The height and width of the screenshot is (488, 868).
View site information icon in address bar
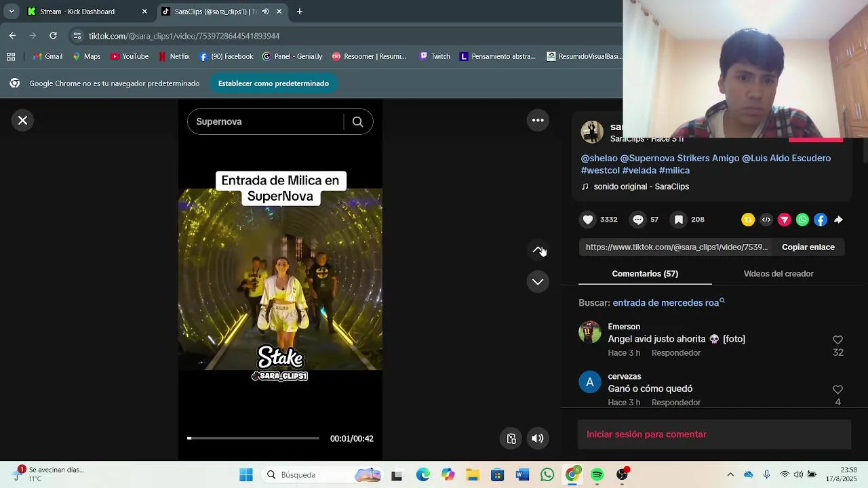coord(77,36)
